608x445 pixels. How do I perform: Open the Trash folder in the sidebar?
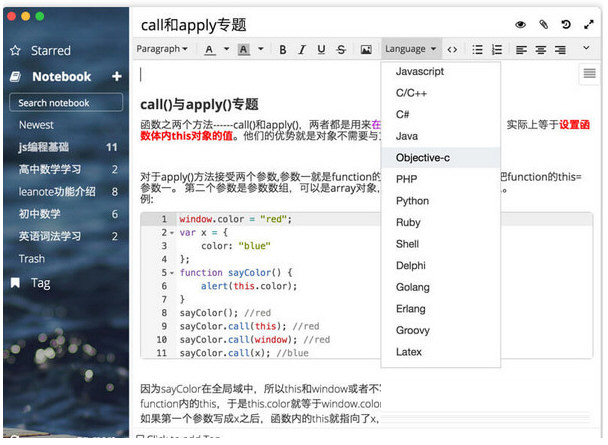(x=32, y=258)
